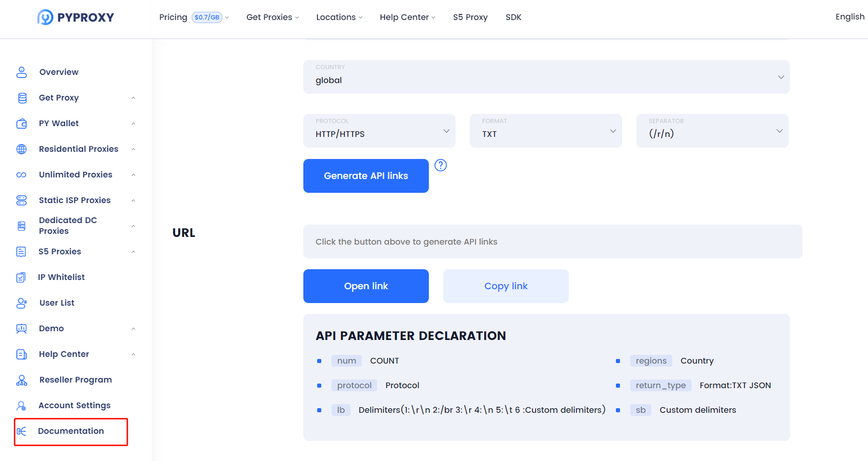The width and height of the screenshot is (868, 461).
Task: Click the Get Proxy database icon
Action: tap(22, 98)
